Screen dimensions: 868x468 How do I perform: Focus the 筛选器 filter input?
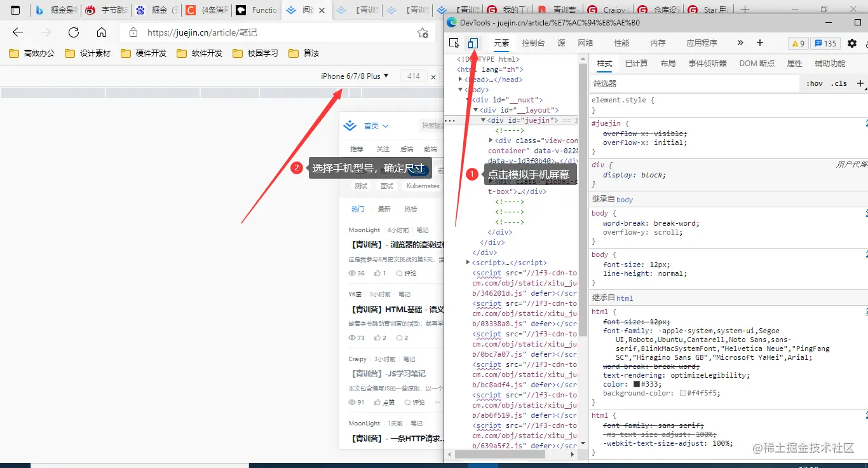pyautogui.click(x=694, y=83)
